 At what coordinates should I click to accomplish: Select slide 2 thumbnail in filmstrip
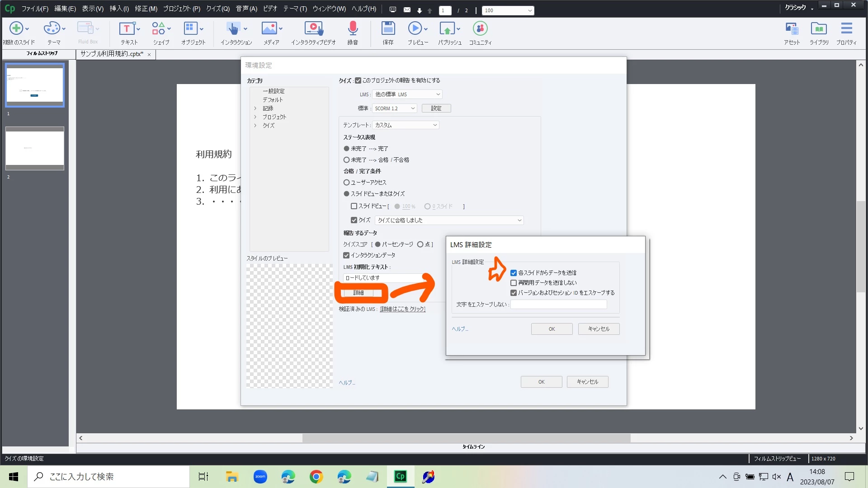[35, 148]
